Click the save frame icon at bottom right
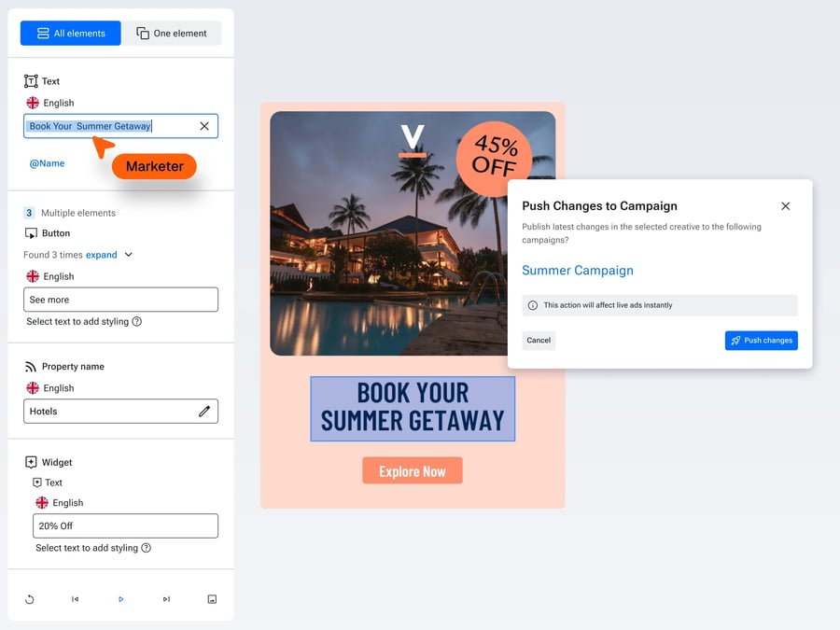Image resolution: width=840 pixels, height=630 pixels. [x=212, y=599]
